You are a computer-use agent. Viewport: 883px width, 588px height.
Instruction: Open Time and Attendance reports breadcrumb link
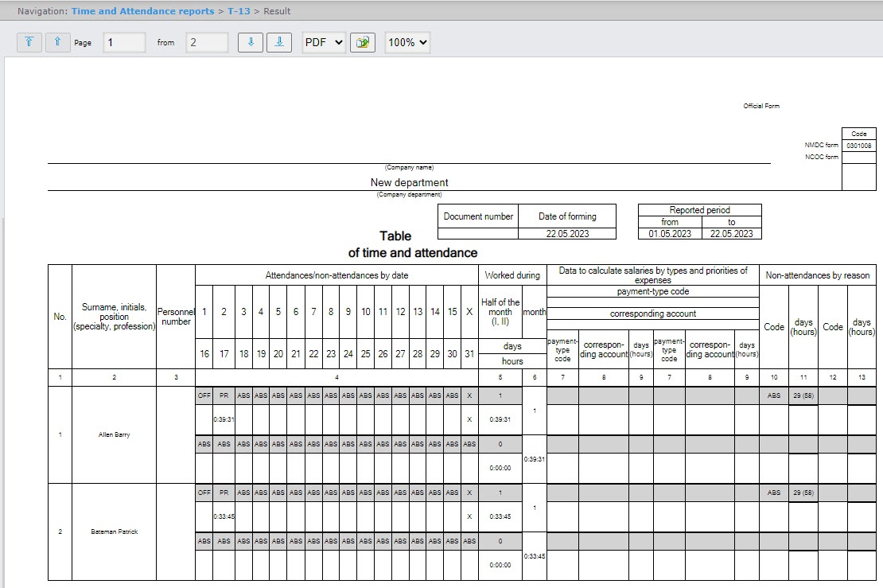point(142,11)
